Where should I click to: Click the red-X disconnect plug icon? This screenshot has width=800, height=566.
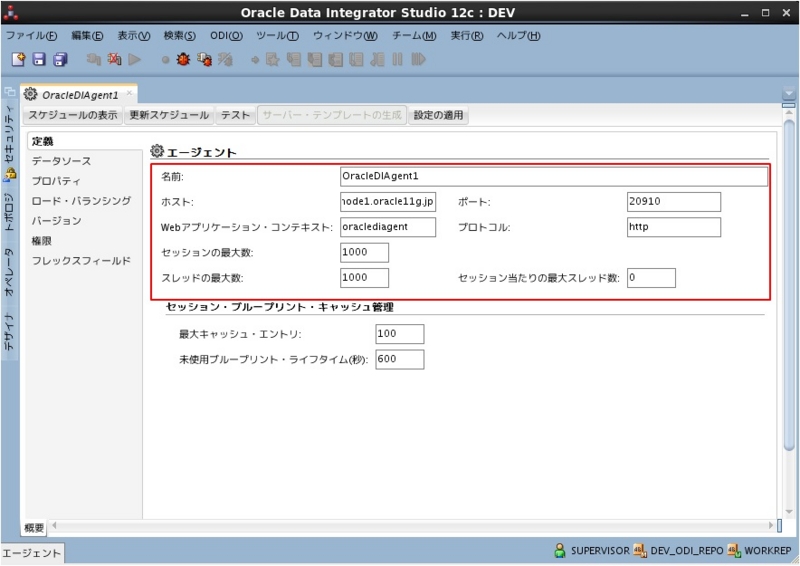pos(114,59)
